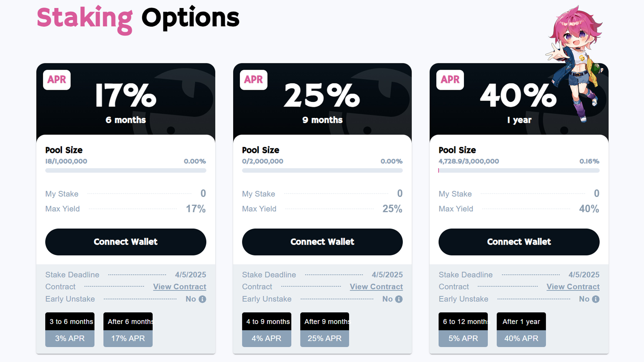Click APR badge on 17% card

pyautogui.click(x=57, y=80)
